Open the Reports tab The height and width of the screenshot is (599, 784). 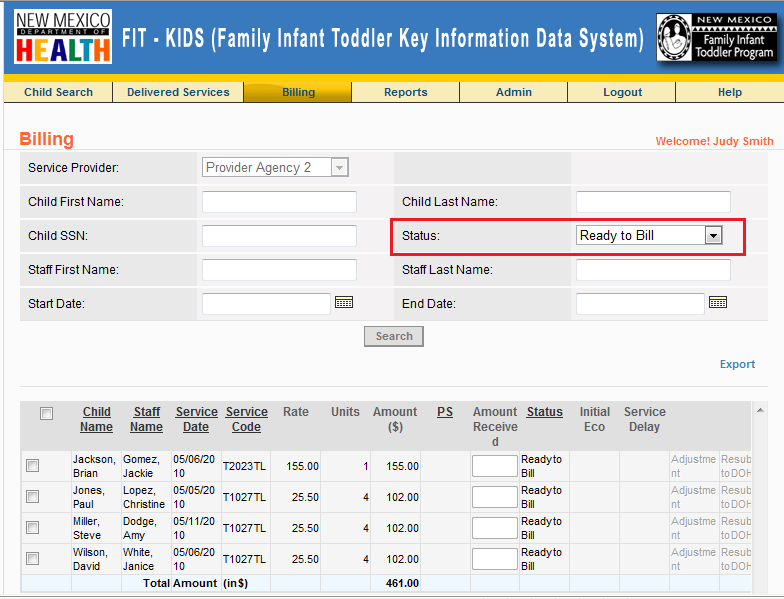(x=406, y=92)
